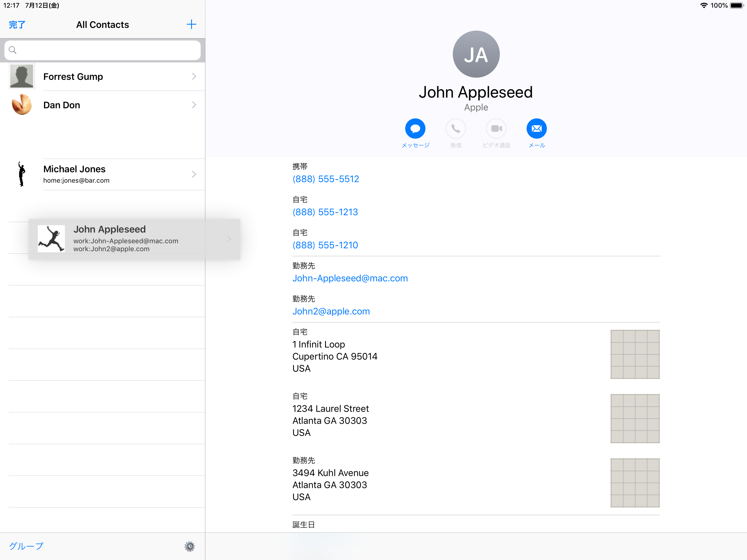Tap Cupertino CA 95014 line

click(335, 356)
